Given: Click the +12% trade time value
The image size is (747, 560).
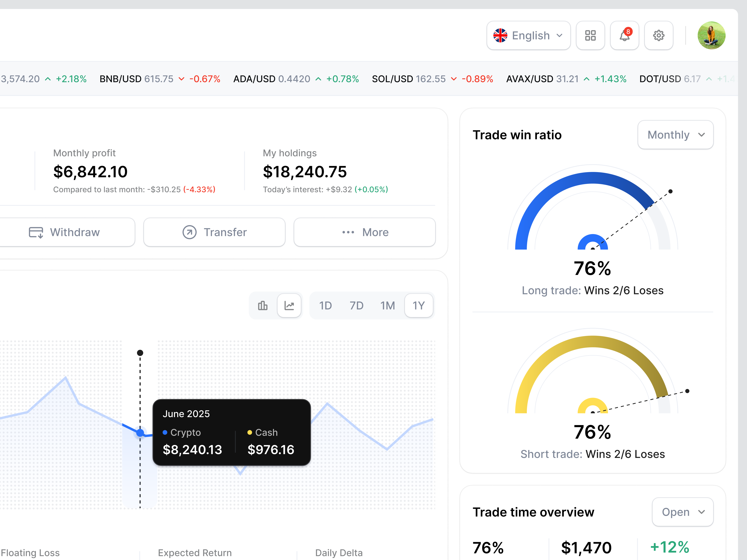Looking at the screenshot, I should tap(670, 547).
